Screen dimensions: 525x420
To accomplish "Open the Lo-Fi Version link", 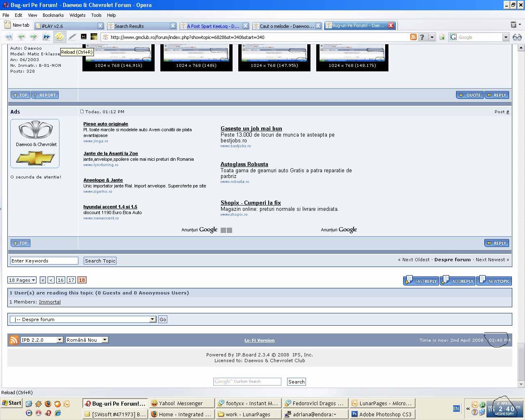I will [x=259, y=340].
